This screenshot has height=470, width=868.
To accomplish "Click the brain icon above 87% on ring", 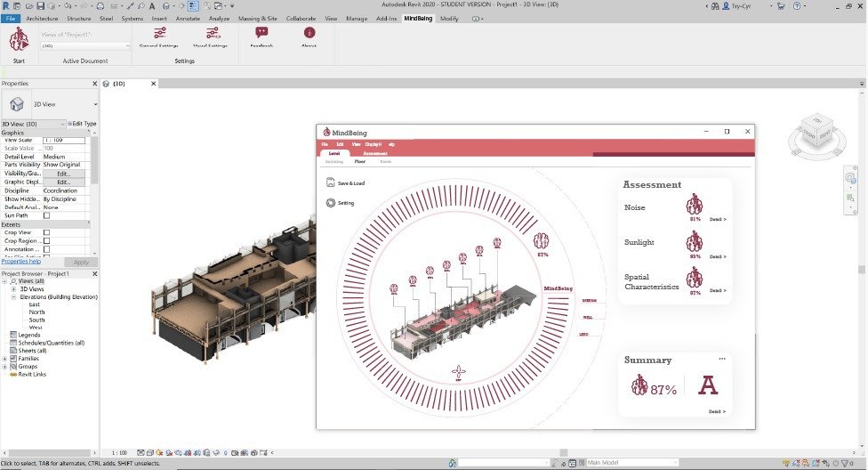I will click(x=541, y=241).
